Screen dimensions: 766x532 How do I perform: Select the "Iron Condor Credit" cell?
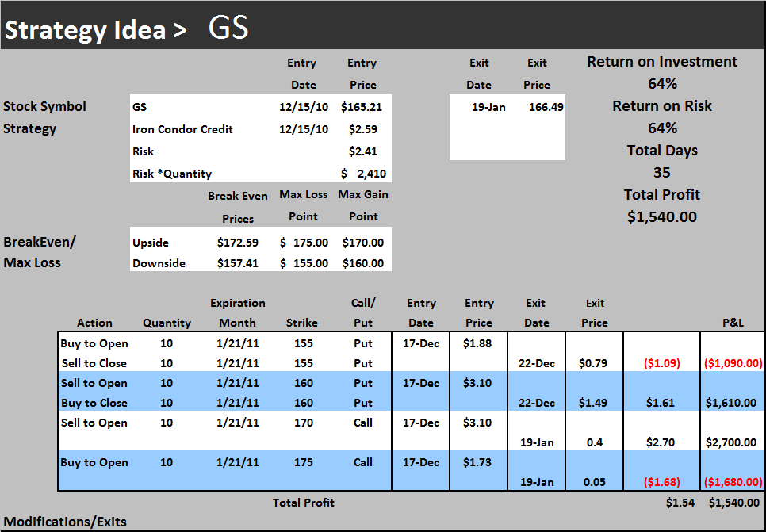[x=182, y=129]
